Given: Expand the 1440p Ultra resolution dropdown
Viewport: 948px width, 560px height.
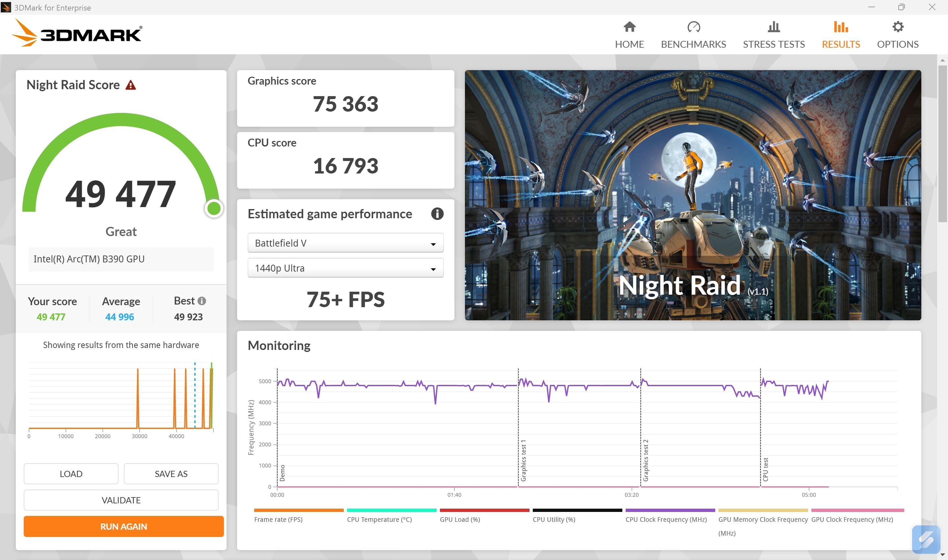Looking at the screenshot, I should 345,268.
